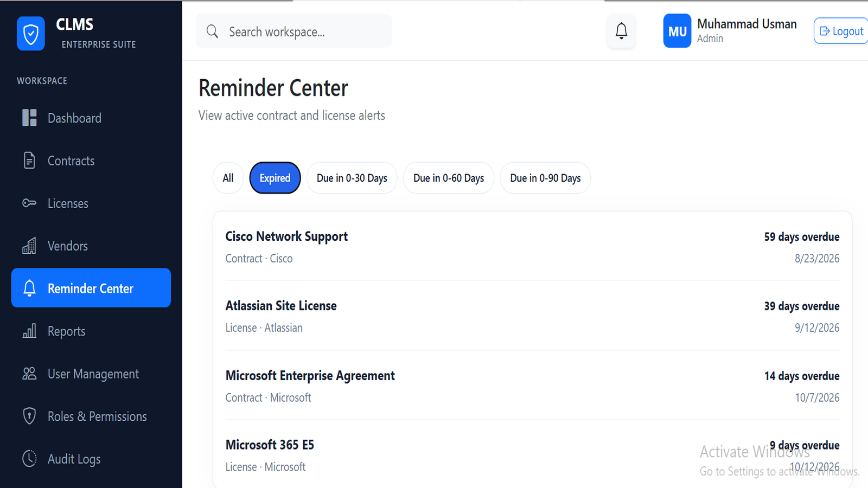
Task: Open the Atlassian Site License reminder
Action: tap(532, 316)
